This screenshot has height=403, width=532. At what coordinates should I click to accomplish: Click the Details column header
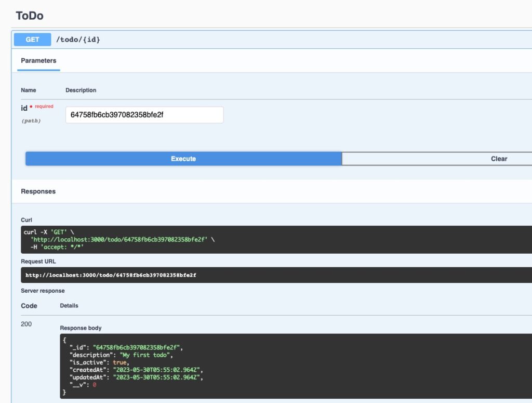coord(69,306)
